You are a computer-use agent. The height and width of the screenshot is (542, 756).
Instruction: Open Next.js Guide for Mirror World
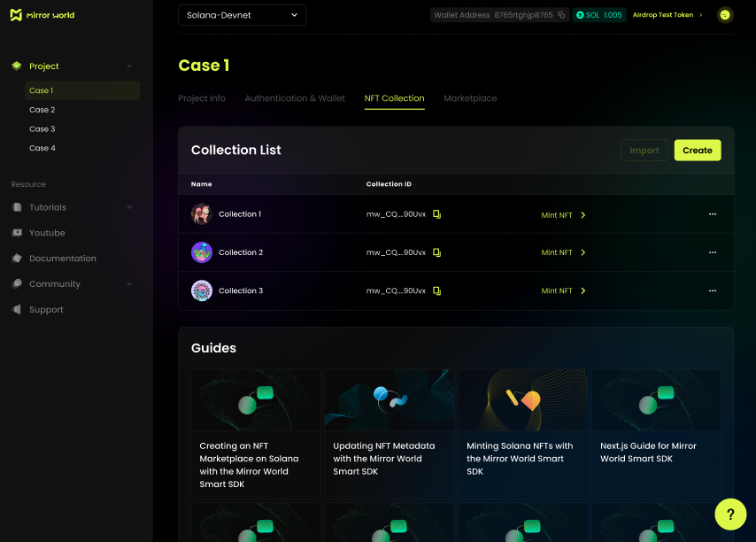(x=656, y=434)
